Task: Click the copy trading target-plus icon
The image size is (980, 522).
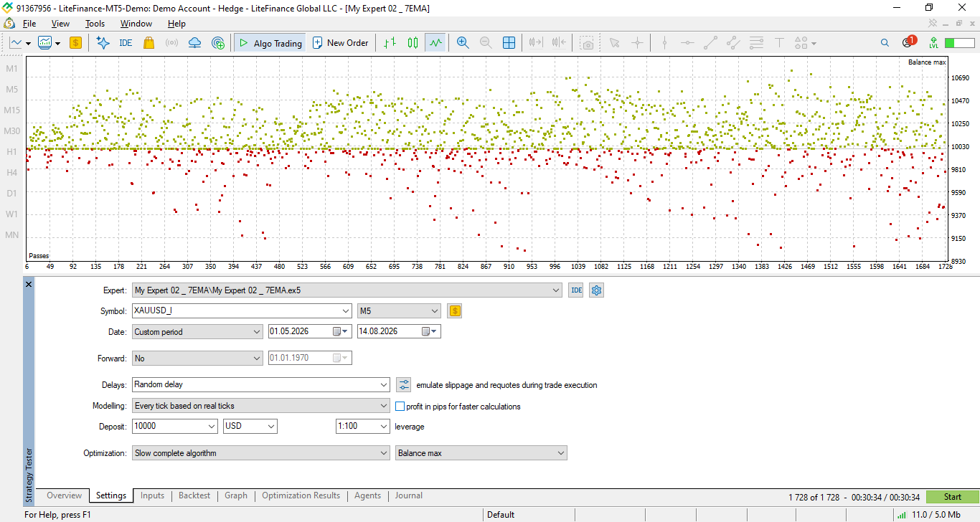Action: 218,43
